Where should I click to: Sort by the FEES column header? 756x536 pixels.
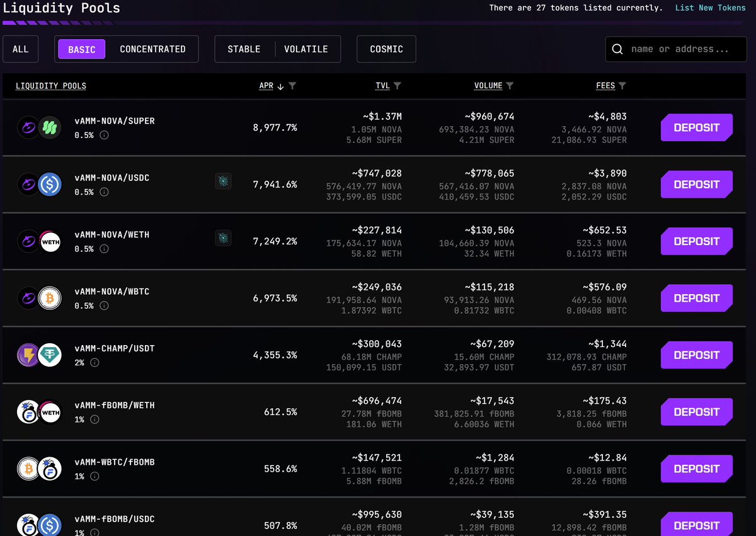(605, 86)
